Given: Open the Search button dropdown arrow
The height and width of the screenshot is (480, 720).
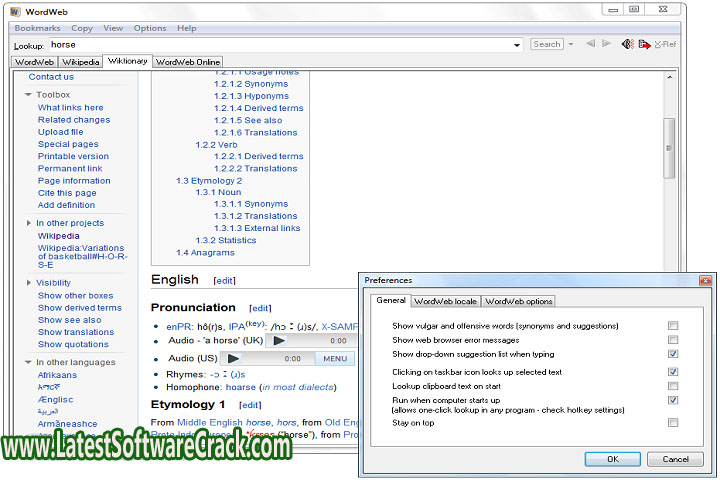Looking at the screenshot, I should point(571,44).
